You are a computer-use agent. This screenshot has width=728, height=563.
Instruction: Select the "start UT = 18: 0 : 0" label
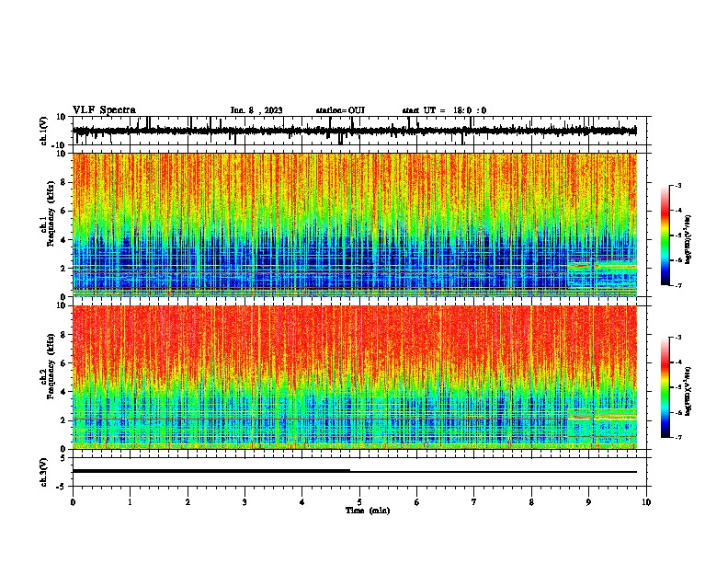pyautogui.click(x=444, y=110)
